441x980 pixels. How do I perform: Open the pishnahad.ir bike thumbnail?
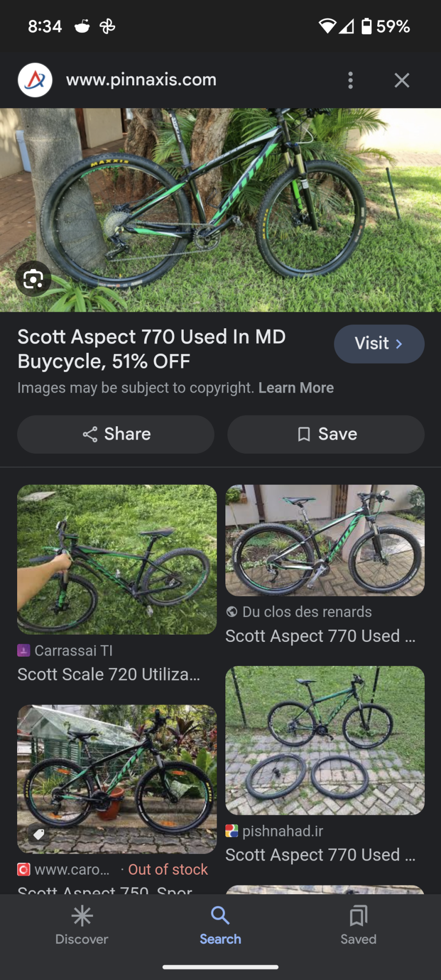pos(325,740)
